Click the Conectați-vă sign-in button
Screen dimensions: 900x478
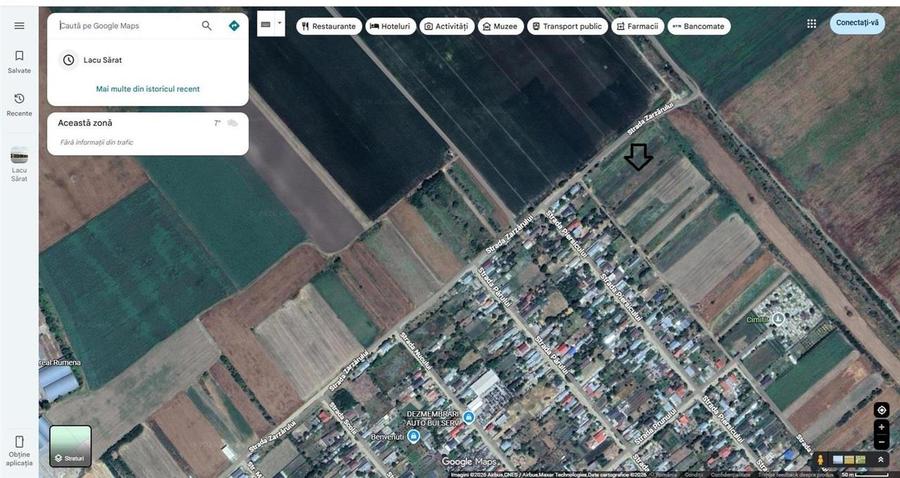(x=857, y=23)
